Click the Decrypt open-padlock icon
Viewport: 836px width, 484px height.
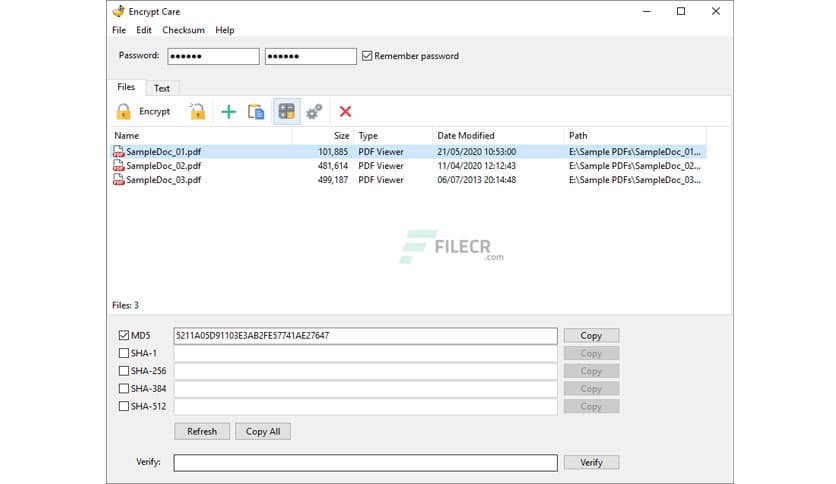pos(197,111)
